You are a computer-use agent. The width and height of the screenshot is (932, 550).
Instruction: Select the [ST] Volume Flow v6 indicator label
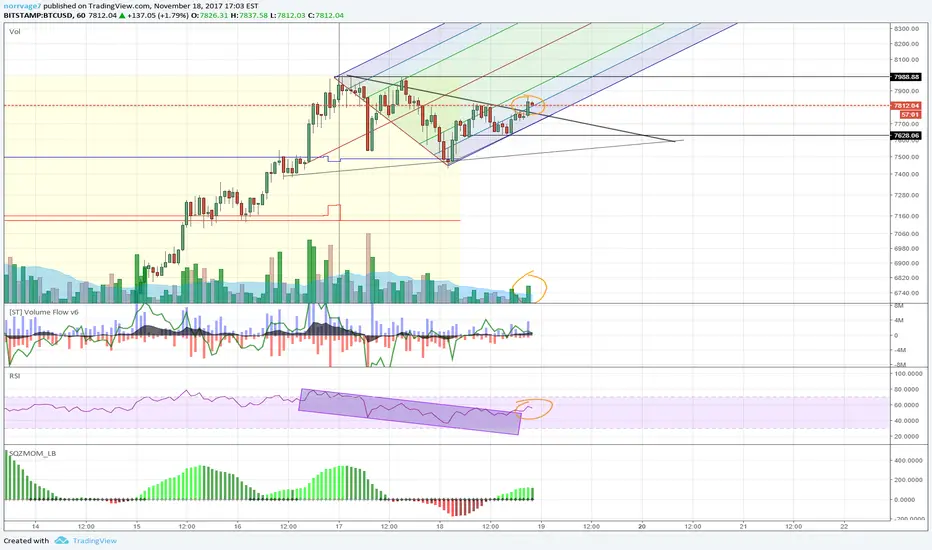[x=44, y=312]
